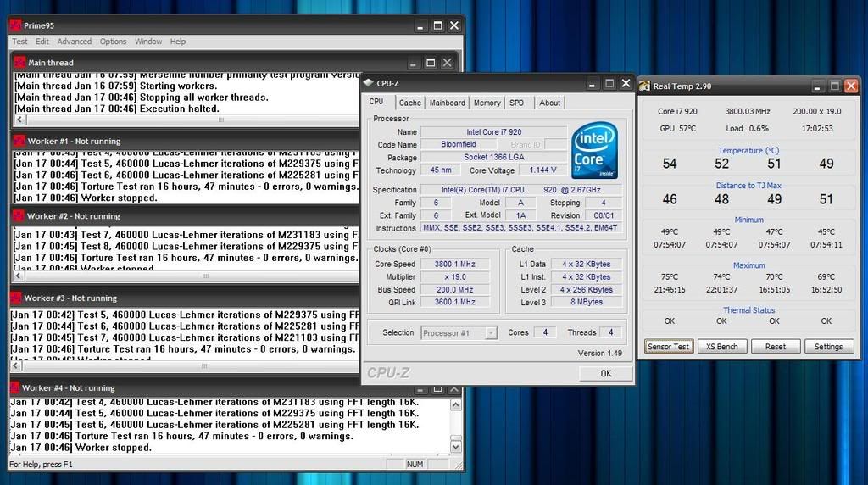Viewport: 868px width, 485px height.
Task: Click left arrow of Worker #3 scrollbar
Action: tap(16, 366)
